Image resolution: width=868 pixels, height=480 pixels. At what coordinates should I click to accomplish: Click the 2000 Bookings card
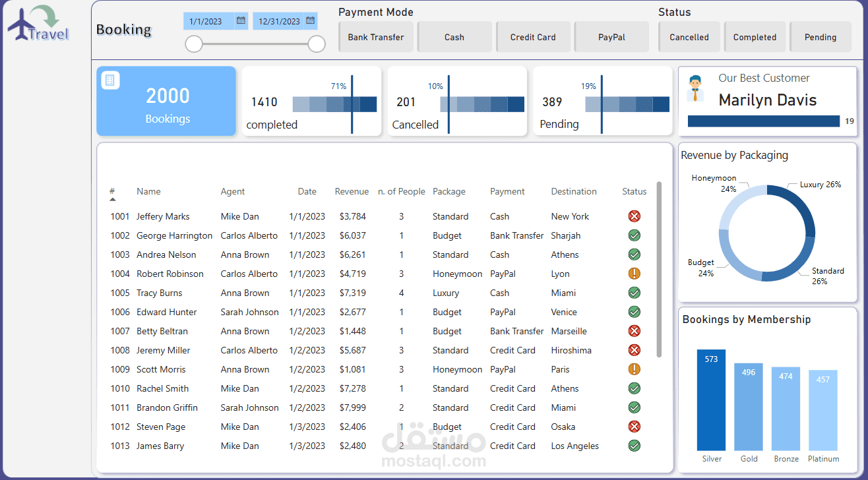pos(166,101)
